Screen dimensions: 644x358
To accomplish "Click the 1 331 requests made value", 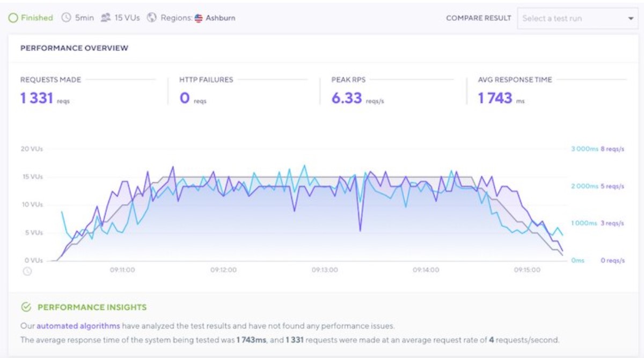I will point(36,98).
